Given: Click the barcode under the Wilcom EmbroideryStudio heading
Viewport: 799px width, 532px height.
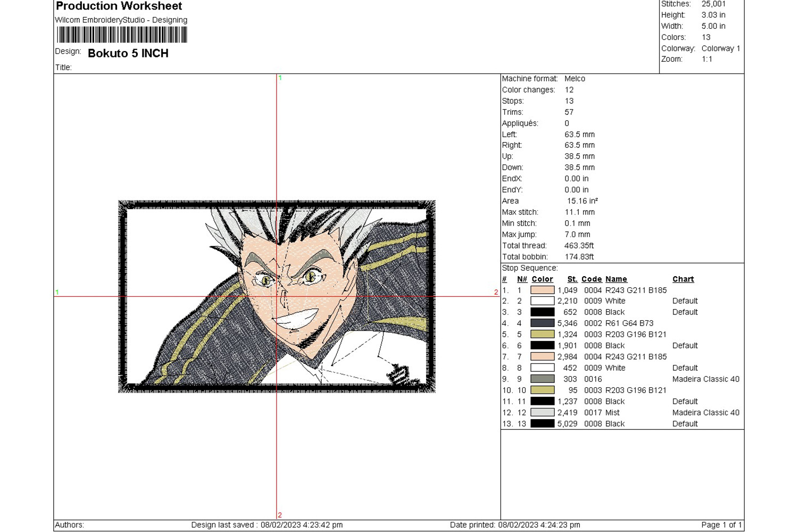Looking at the screenshot, I should point(122,35).
